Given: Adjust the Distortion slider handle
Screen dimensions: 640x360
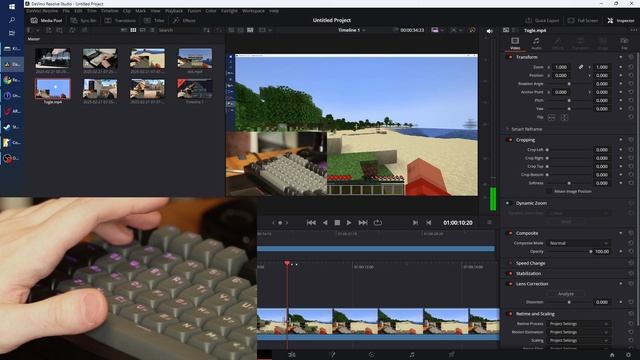Looking at the screenshot, I should click(x=569, y=302).
